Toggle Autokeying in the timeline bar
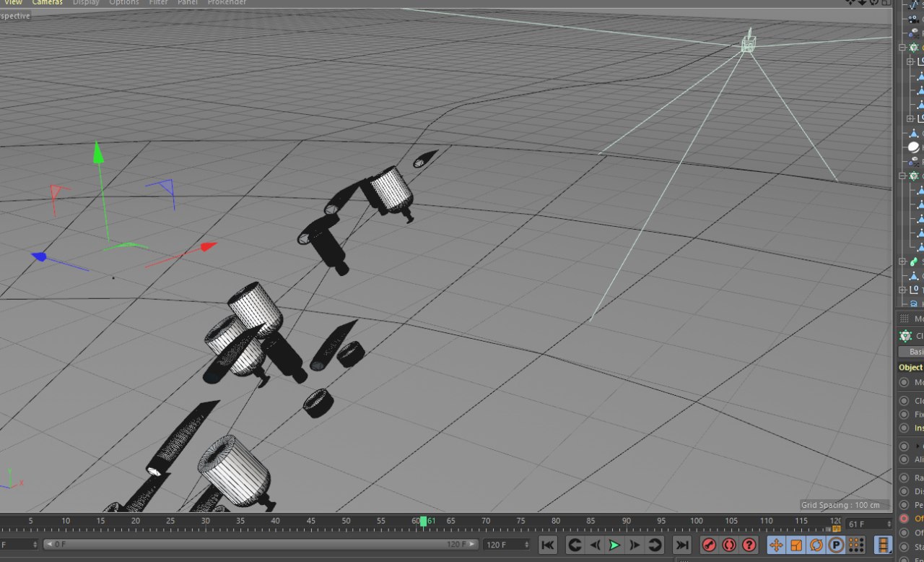Viewport: 924px width, 562px height. pos(729,545)
